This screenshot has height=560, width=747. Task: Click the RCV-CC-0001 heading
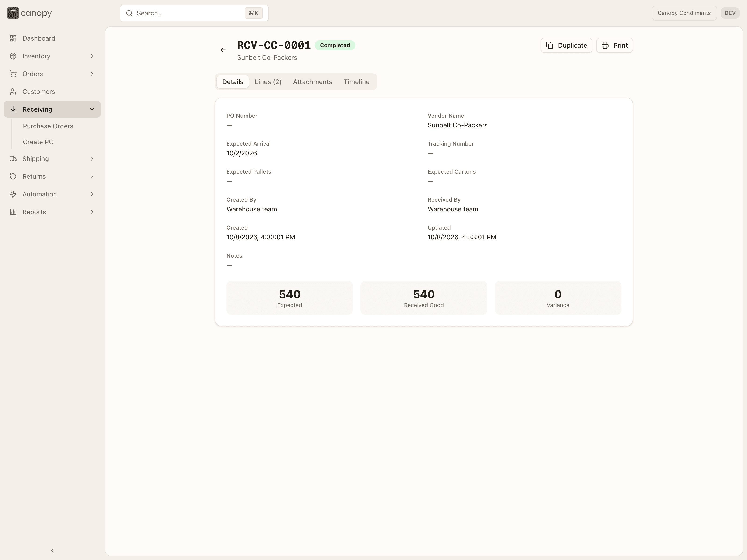click(274, 45)
